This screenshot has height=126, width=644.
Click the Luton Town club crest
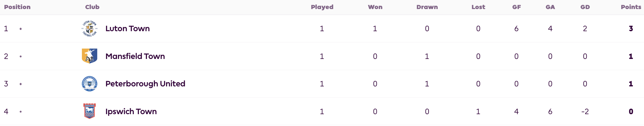click(90, 29)
